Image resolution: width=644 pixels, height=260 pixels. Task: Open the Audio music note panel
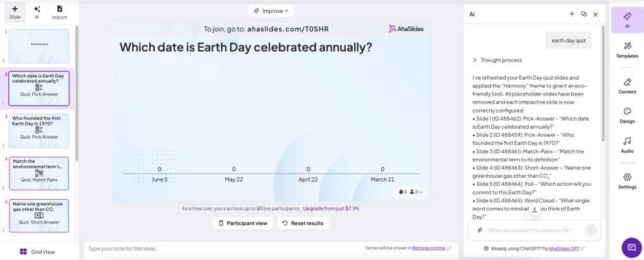627,145
